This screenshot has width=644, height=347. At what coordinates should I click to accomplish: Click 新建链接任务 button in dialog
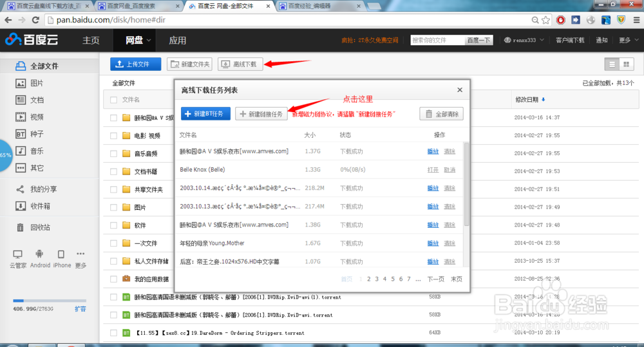261,114
